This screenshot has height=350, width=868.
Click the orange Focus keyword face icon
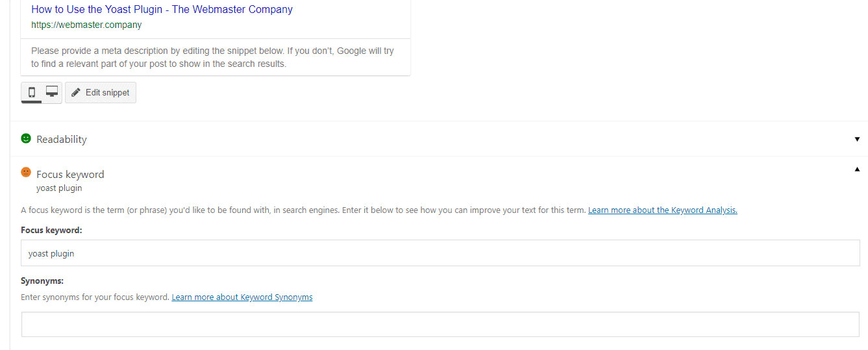pos(26,172)
